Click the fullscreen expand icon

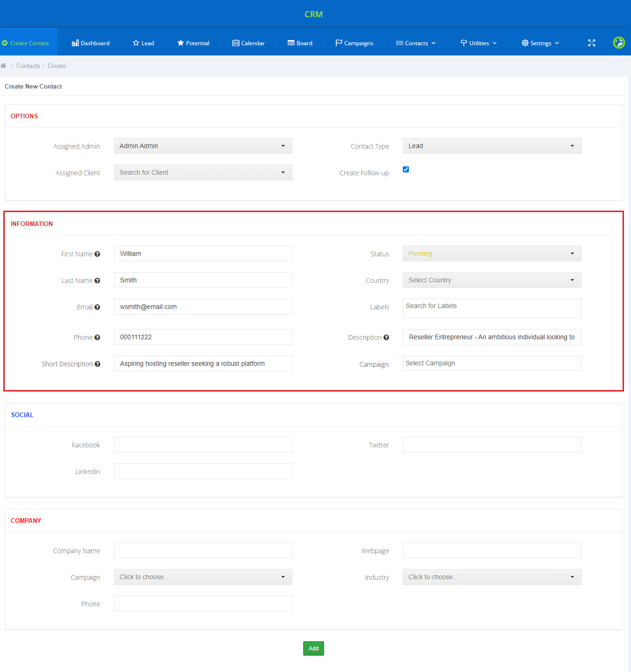(591, 43)
